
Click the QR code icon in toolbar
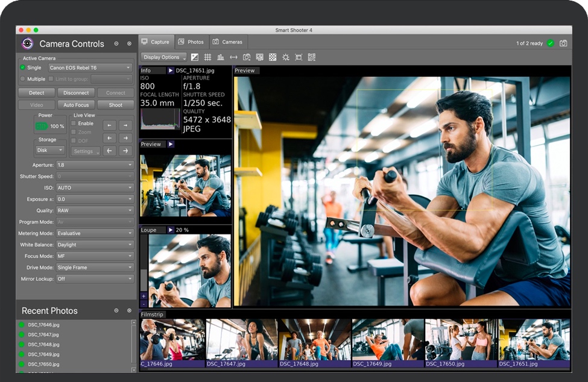[x=311, y=57]
